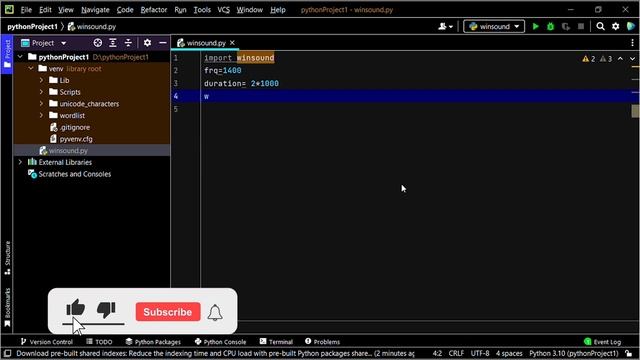The height and width of the screenshot is (360, 640).
Task: Toggle the Bookmarks sidebar tab
Action: (x=7, y=307)
